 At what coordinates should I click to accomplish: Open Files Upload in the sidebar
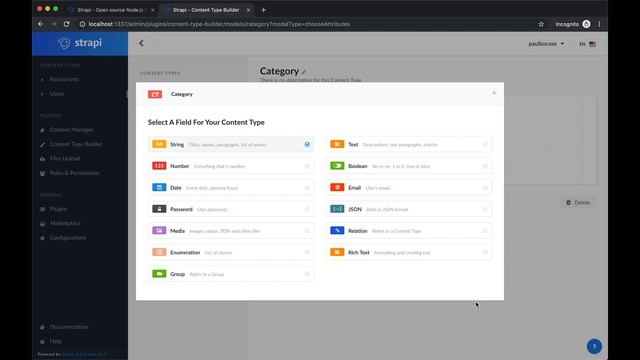click(x=64, y=158)
